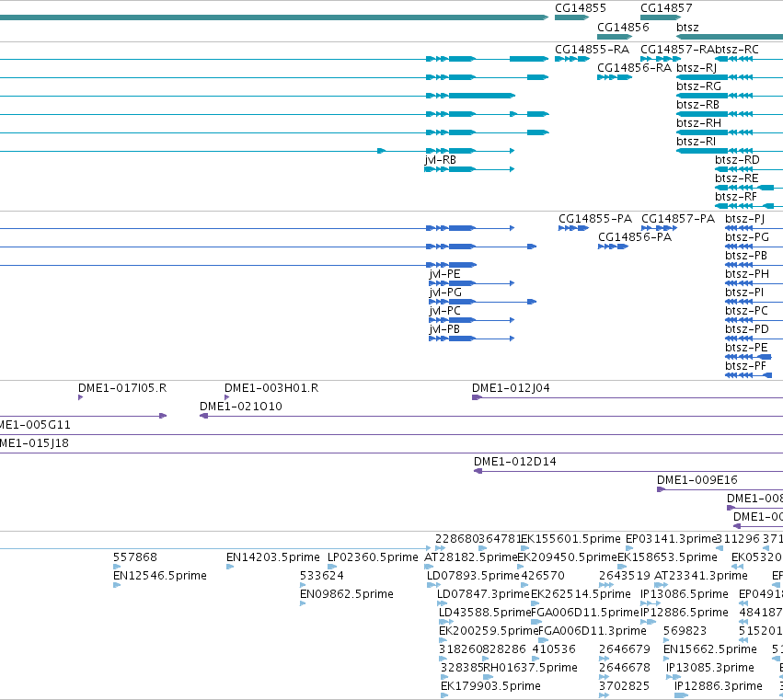The image size is (783, 700).
Task: Open the btsz-PB protein label
Action: [746, 256]
